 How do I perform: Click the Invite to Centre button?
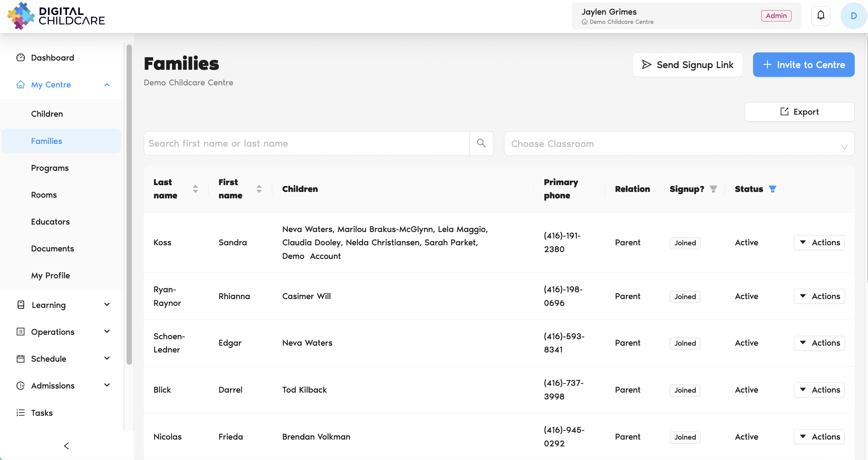(x=803, y=65)
